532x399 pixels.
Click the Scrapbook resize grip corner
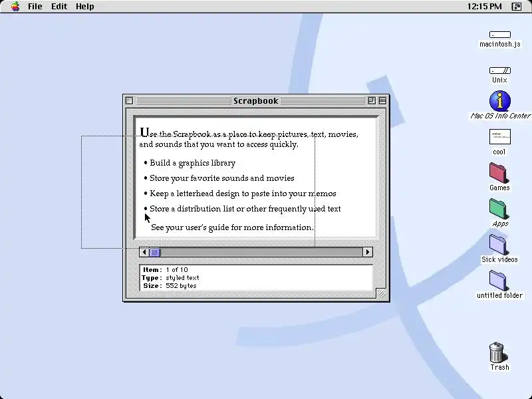[381, 294]
